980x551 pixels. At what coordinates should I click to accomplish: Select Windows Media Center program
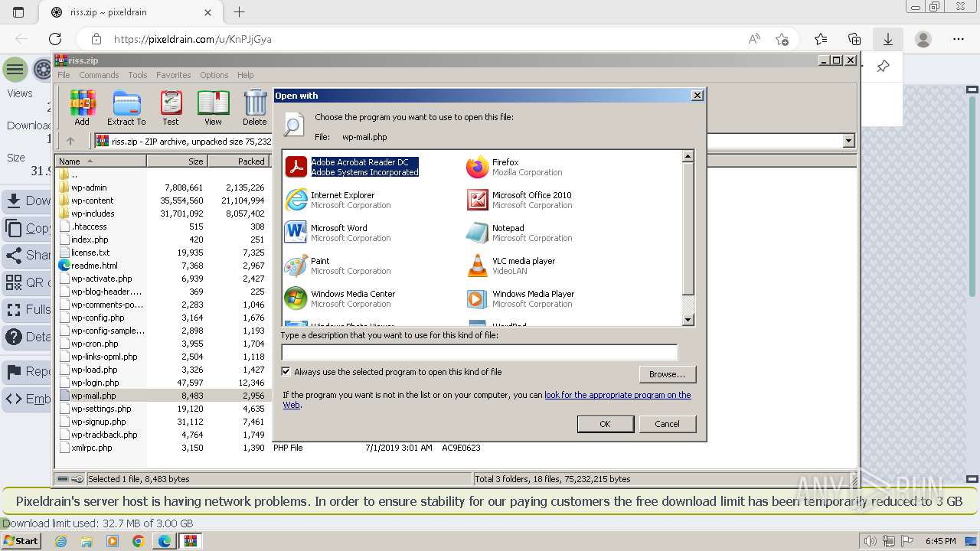tap(340, 298)
